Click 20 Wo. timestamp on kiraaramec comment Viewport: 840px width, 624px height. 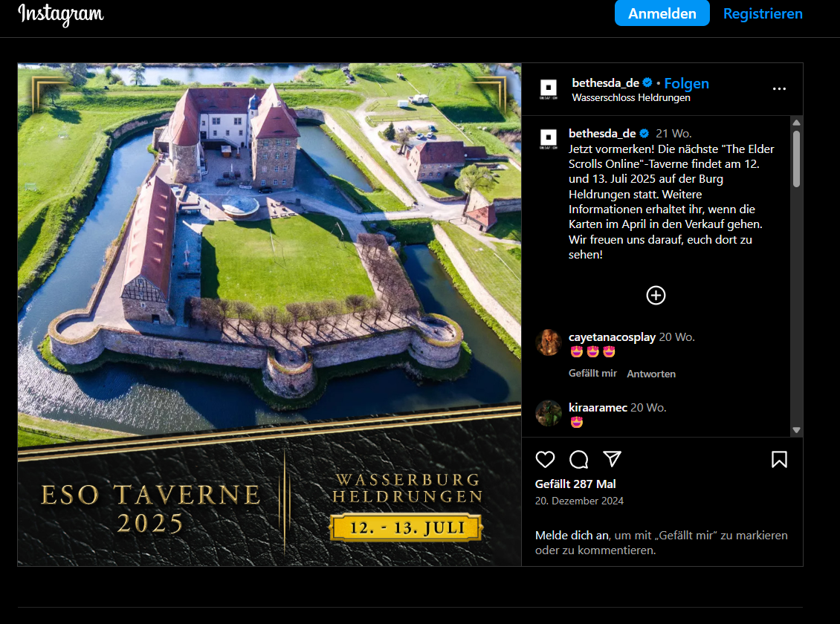(x=648, y=408)
